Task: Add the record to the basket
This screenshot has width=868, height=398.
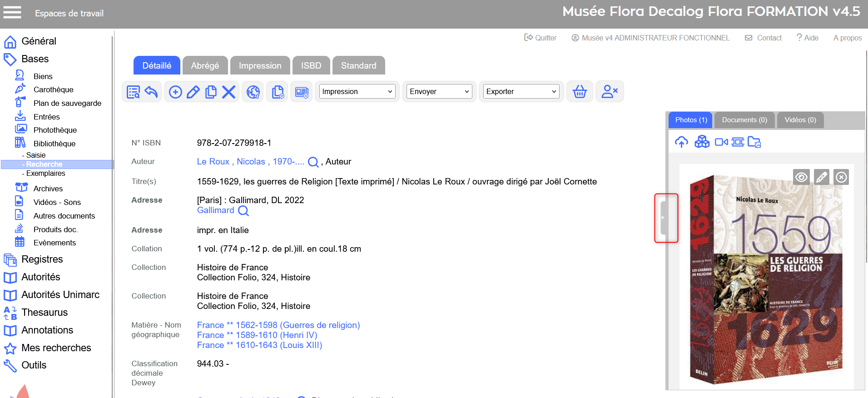Action: point(580,92)
